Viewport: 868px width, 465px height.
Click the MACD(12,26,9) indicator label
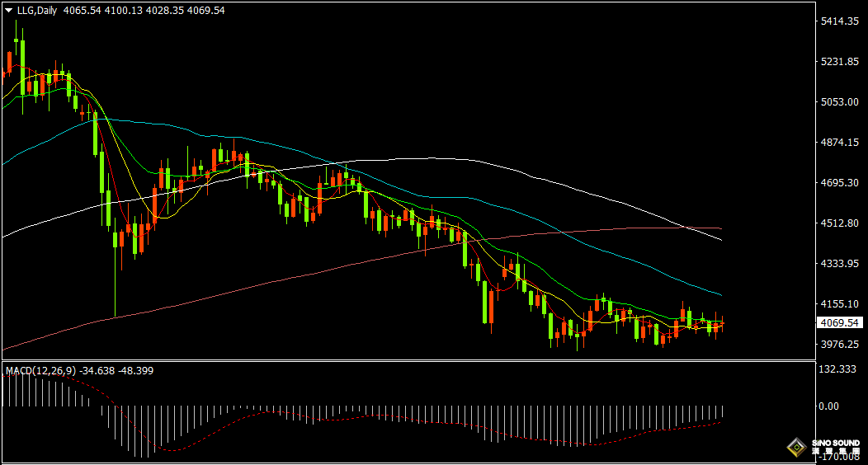pos(41,371)
